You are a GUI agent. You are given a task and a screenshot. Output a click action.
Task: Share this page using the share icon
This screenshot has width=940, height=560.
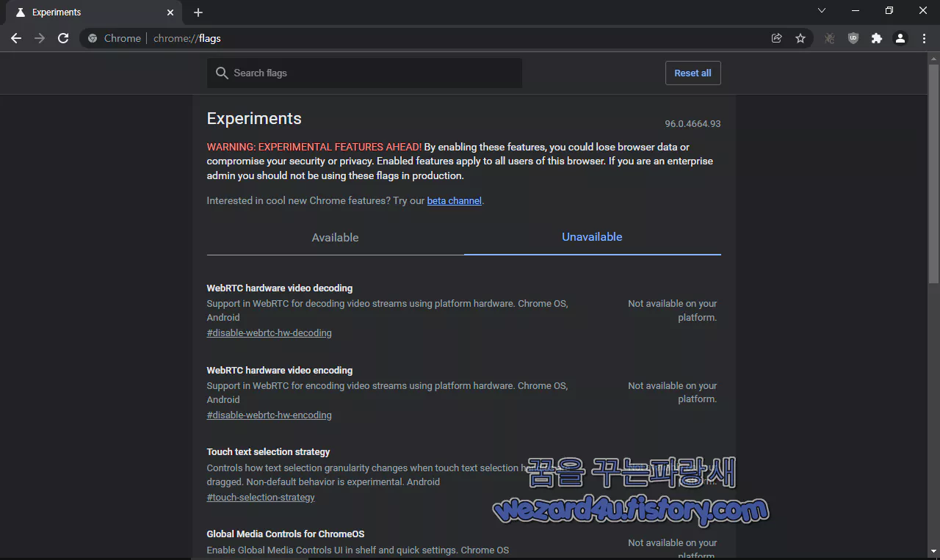point(777,38)
